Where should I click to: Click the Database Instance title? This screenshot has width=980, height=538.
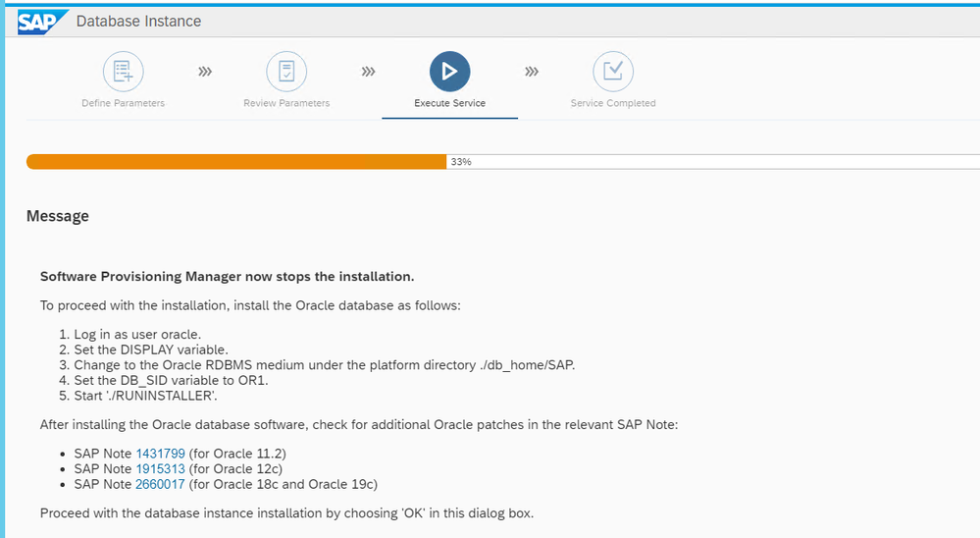138,22
